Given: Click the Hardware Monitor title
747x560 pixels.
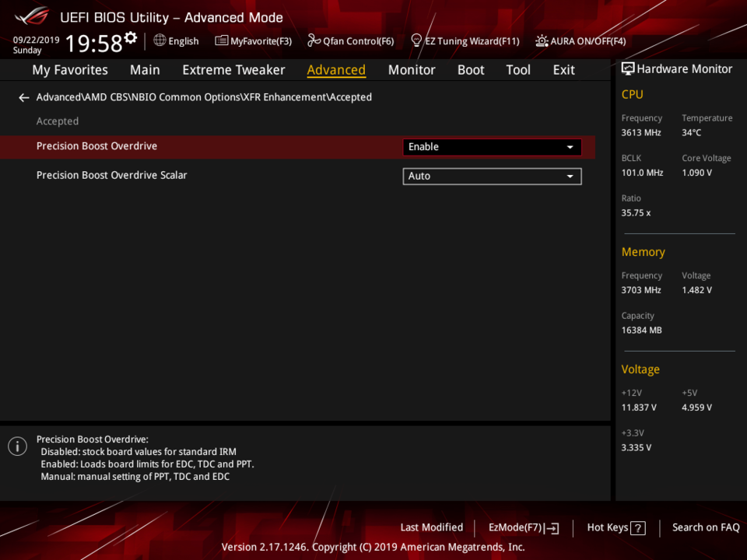Looking at the screenshot, I should (685, 69).
